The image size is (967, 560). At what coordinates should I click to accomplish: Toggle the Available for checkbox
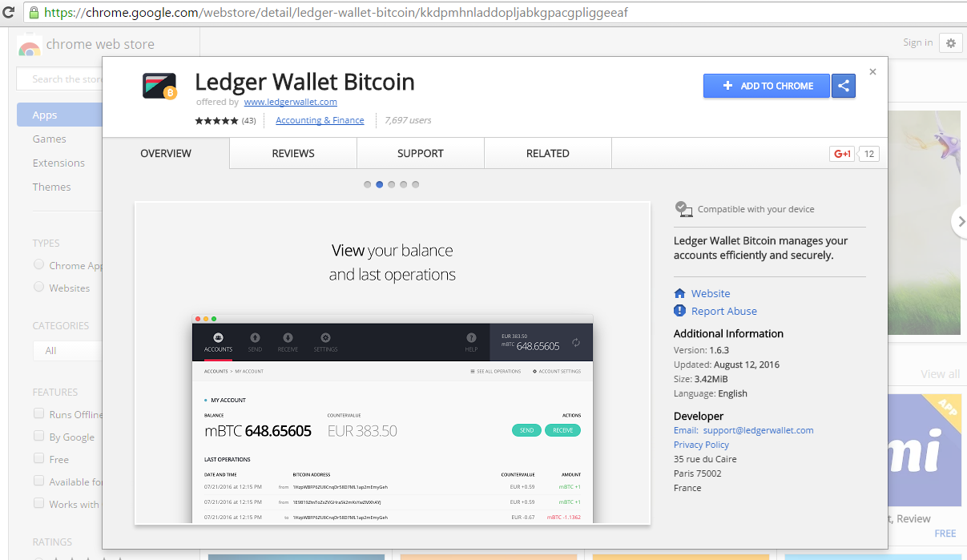click(x=38, y=481)
